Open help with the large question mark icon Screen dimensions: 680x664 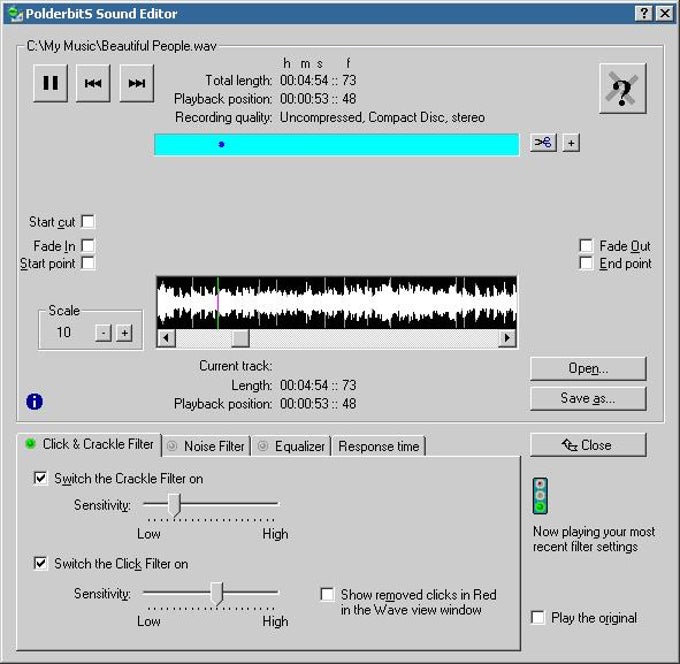click(x=623, y=88)
